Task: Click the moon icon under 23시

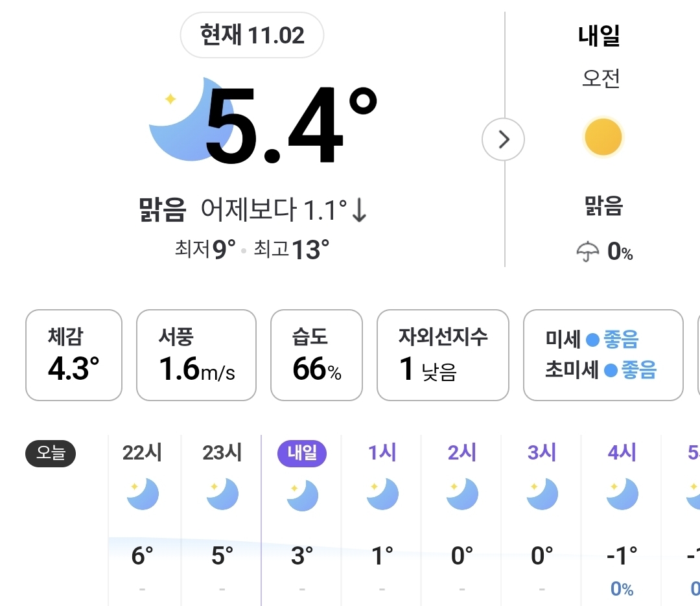Action: click(x=222, y=495)
